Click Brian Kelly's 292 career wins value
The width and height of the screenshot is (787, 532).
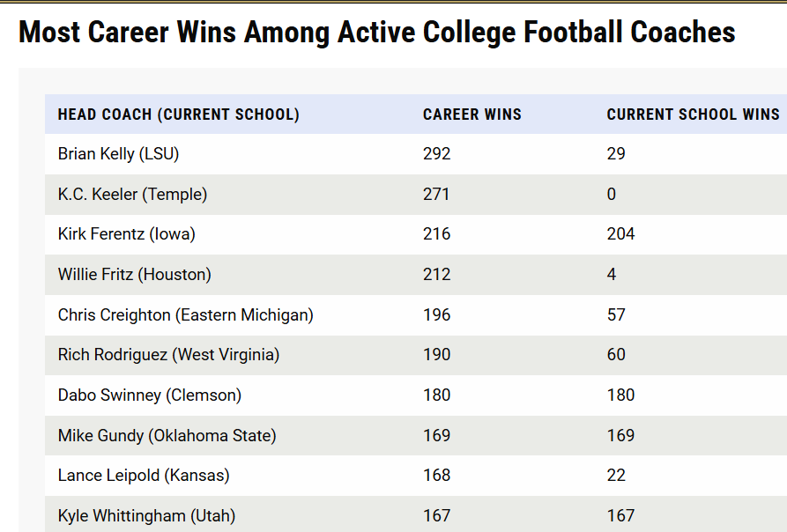pos(436,154)
